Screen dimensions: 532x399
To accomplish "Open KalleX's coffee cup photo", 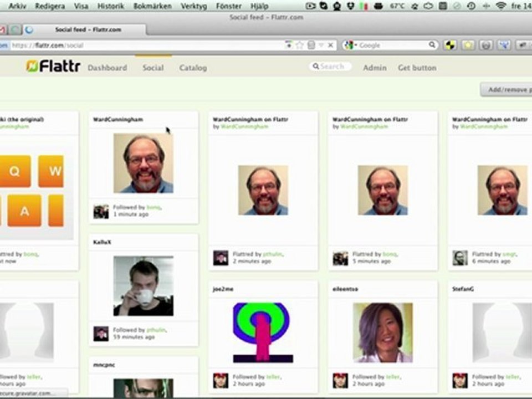I will tap(143, 286).
